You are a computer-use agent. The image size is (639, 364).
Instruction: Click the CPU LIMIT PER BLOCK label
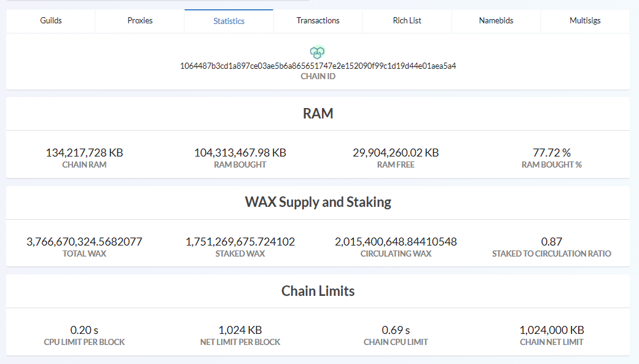[x=84, y=343]
